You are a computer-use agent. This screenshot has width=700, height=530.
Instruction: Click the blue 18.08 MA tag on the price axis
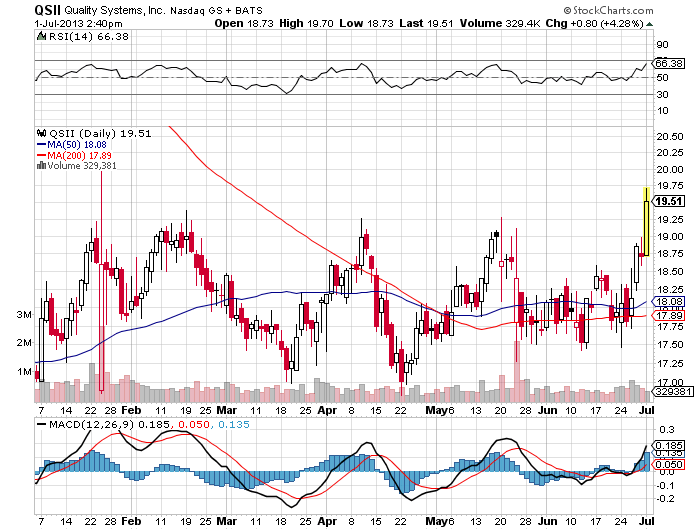[669, 301]
